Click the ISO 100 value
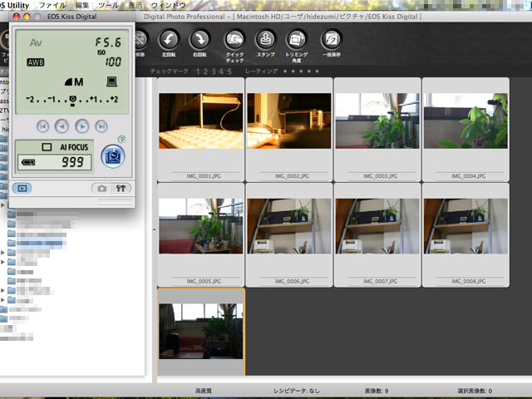This screenshot has height=399, width=532. (113, 62)
